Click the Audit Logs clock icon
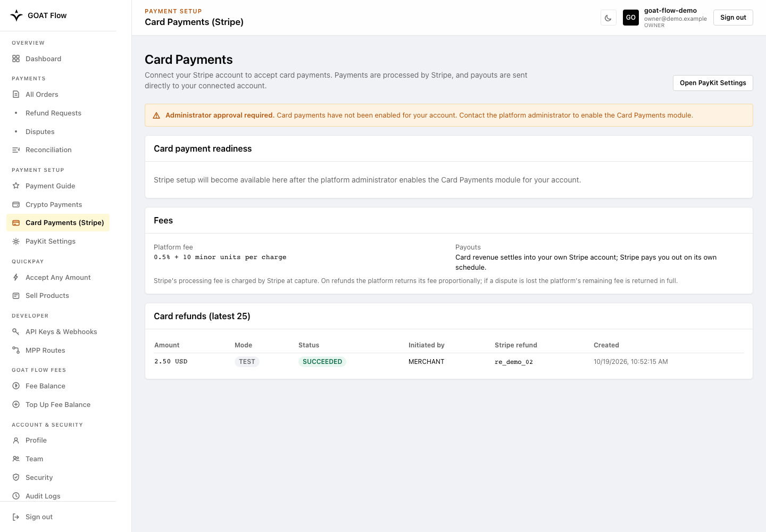The height and width of the screenshot is (532, 766). pos(16,496)
